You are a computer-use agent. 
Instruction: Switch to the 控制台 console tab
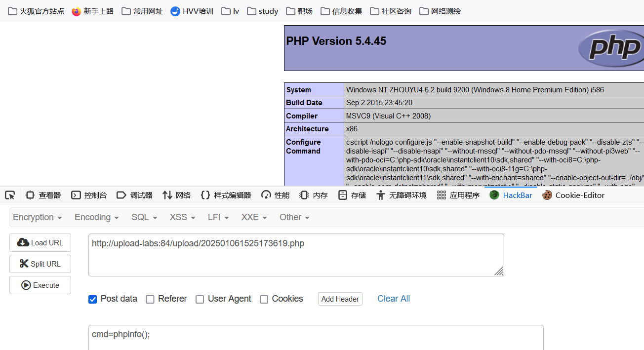click(x=89, y=195)
